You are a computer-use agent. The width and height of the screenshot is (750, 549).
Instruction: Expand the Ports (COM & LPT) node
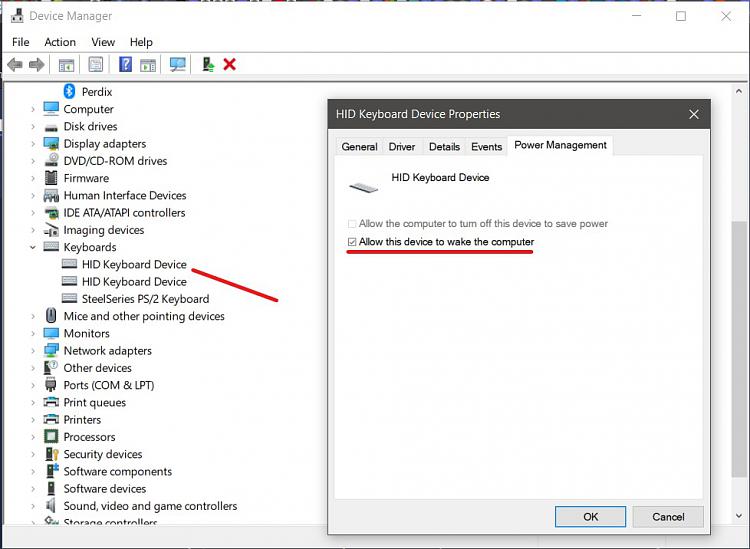[x=33, y=385]
